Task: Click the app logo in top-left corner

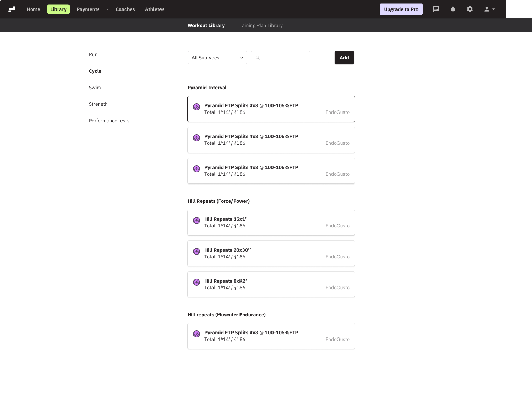Action: click(x=12, y=9)
